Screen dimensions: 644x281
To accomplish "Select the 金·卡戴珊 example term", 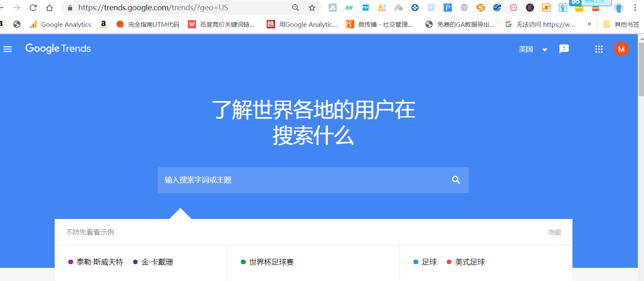I will point(153,262).
